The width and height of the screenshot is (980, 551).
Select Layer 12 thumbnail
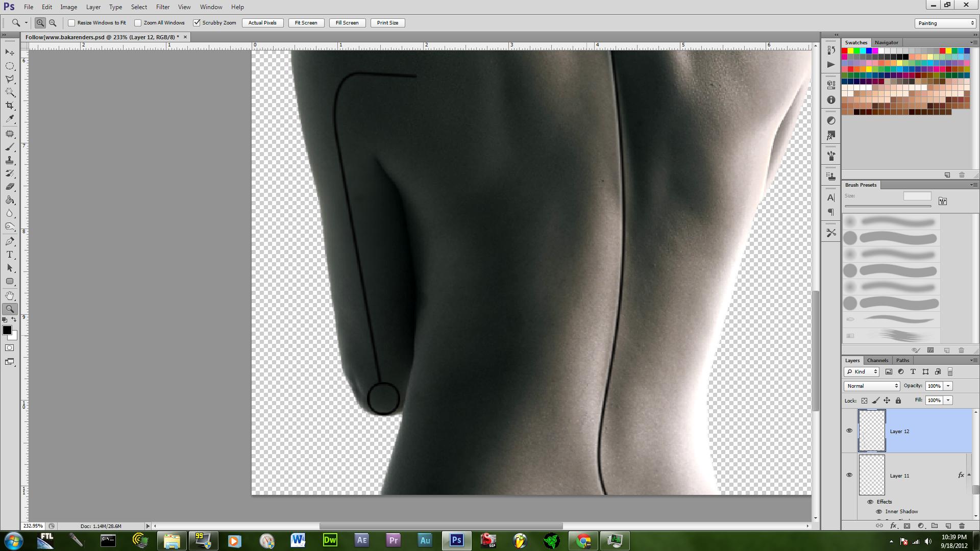tap(872, 431)
